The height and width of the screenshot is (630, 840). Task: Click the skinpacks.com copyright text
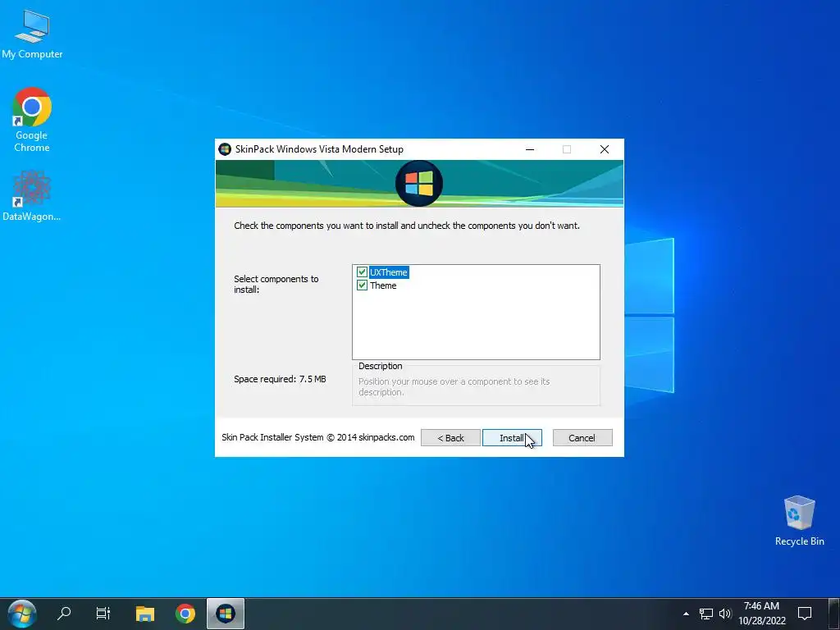[x=318, y=437]
